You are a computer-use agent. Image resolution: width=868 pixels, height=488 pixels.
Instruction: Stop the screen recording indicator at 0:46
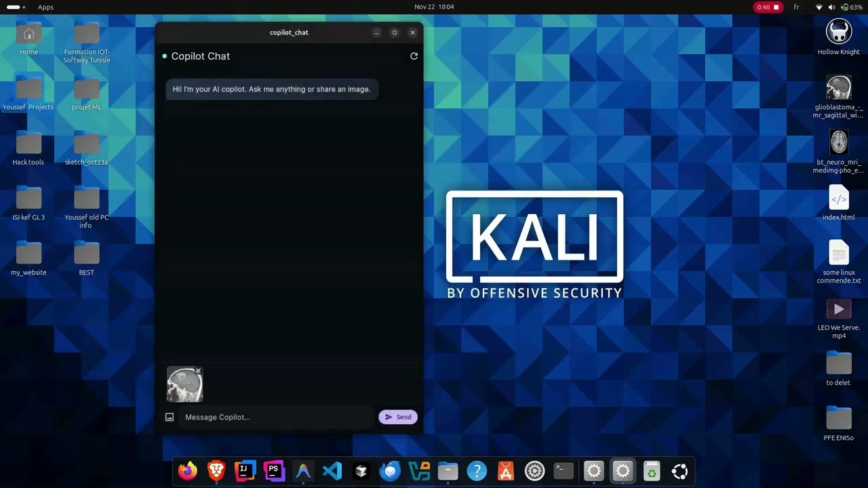[x=768, y=7]
